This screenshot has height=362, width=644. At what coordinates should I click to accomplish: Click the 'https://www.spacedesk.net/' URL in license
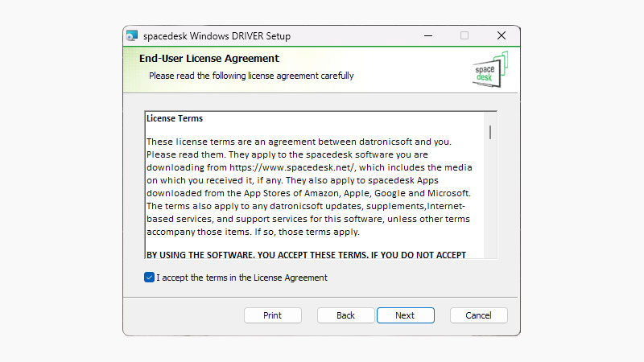click(x=291, y=167)
